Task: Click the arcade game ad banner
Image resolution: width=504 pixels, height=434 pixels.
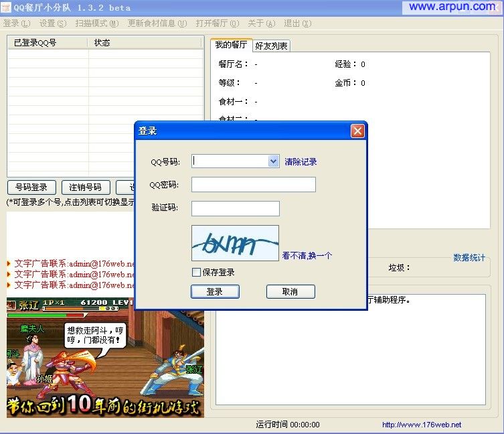Action: coord(105,358)
